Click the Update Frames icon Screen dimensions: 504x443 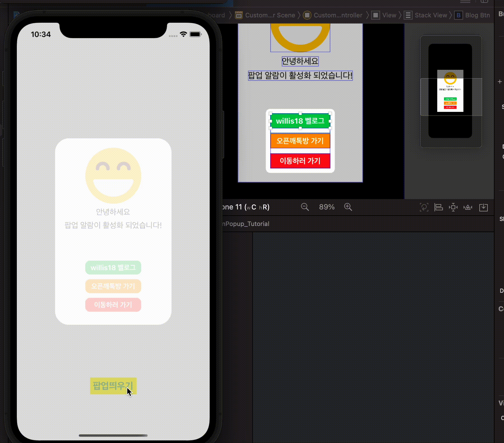(424, 207)
